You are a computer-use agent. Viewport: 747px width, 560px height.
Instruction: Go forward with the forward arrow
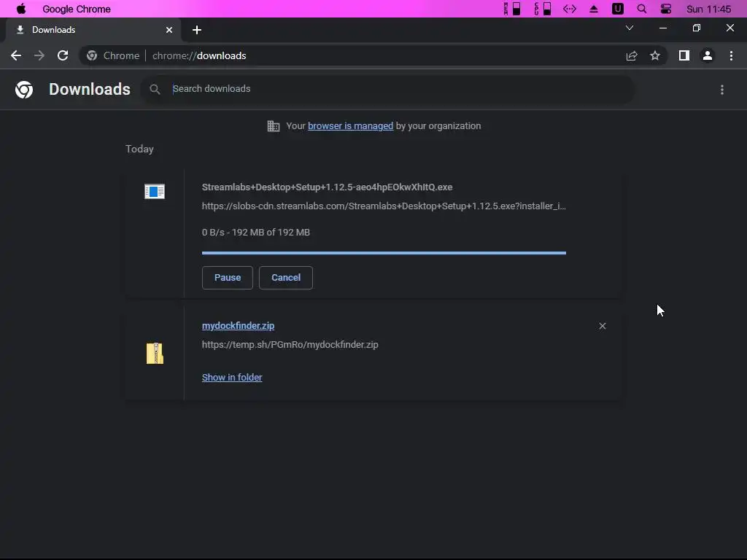39,55
